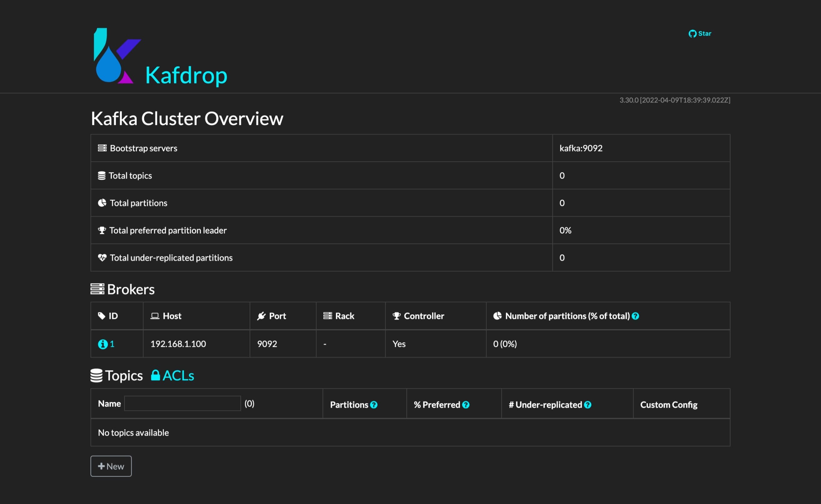Click help icon next to # Under-replicated
Viewport: 821px width, 504px height.
click(x=588, y=404)
